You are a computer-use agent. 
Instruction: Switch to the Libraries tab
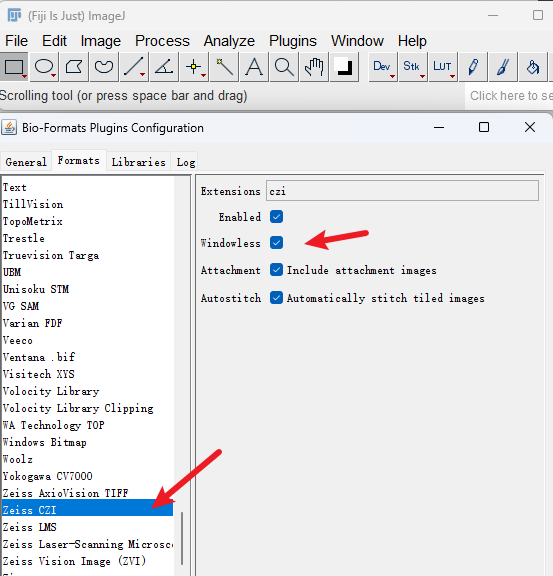pyautogui.click(x=139, y=162)
